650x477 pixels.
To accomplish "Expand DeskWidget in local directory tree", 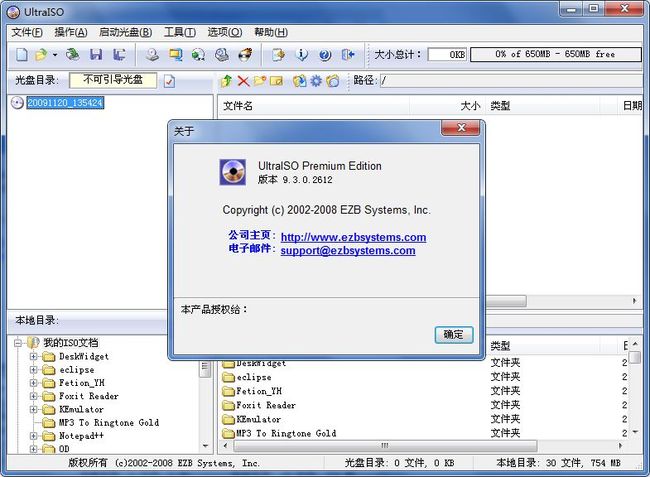I will [34, 356].
